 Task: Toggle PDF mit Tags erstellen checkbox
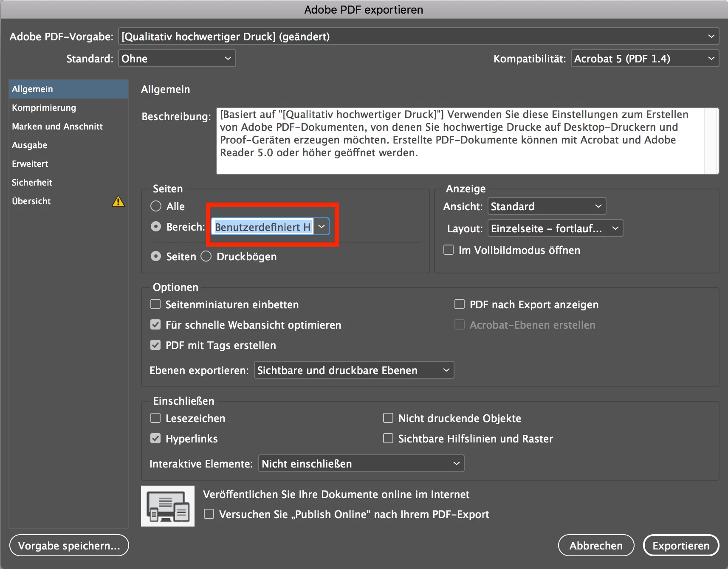[x=155, y=345]
